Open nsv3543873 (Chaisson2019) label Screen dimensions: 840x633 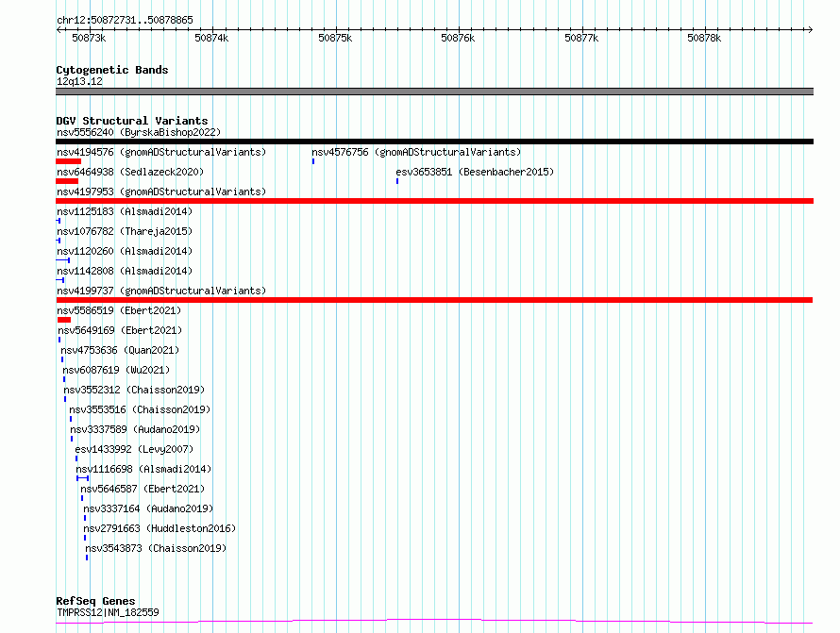[156, 548]
